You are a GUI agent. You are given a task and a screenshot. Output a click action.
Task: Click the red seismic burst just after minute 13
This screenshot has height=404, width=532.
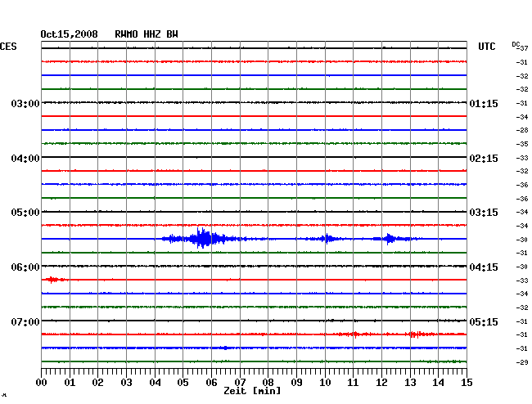coord(417,334)
